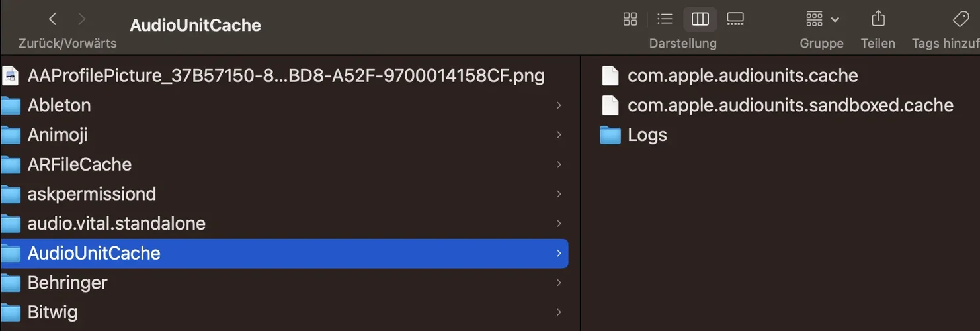980x331 pixels.
Task: Select com.apple.audiounits.sandboxed.cache file
Action: 790,105
